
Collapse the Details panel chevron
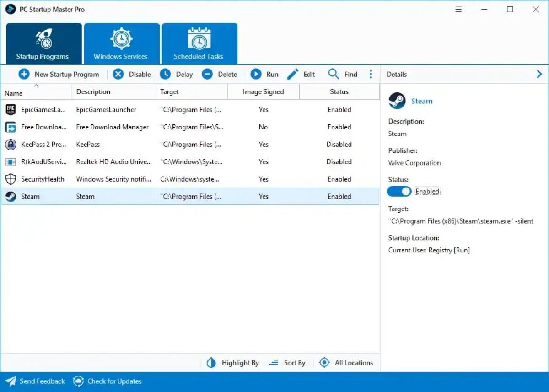(539, 74)
